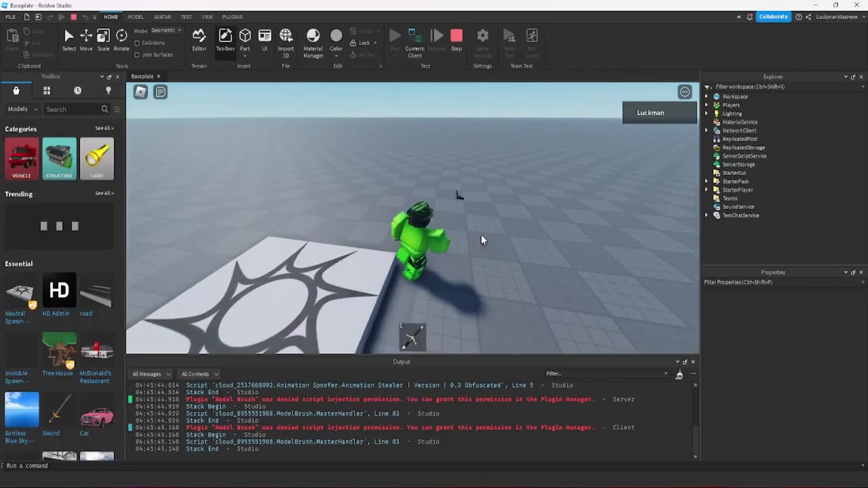This screenshot has width=868, height=488.
Task: Open the All Messages filter dropdown
Action: [x=151, y=374]
